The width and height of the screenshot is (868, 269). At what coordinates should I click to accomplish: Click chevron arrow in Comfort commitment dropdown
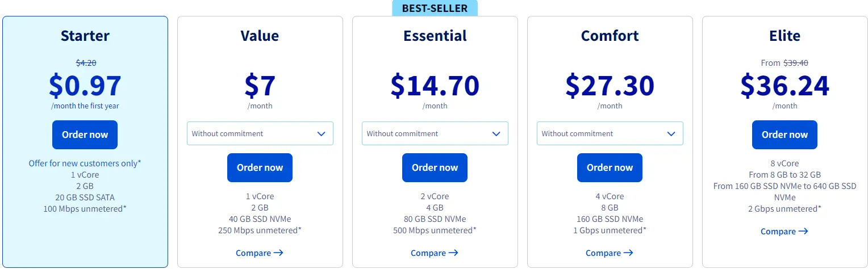(671, 134)
